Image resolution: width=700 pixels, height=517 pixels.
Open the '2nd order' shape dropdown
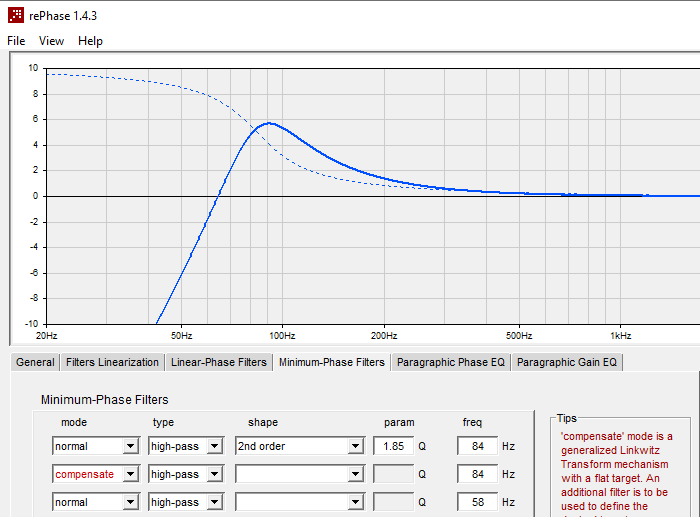pyautogui.click(x=355, y=446)
